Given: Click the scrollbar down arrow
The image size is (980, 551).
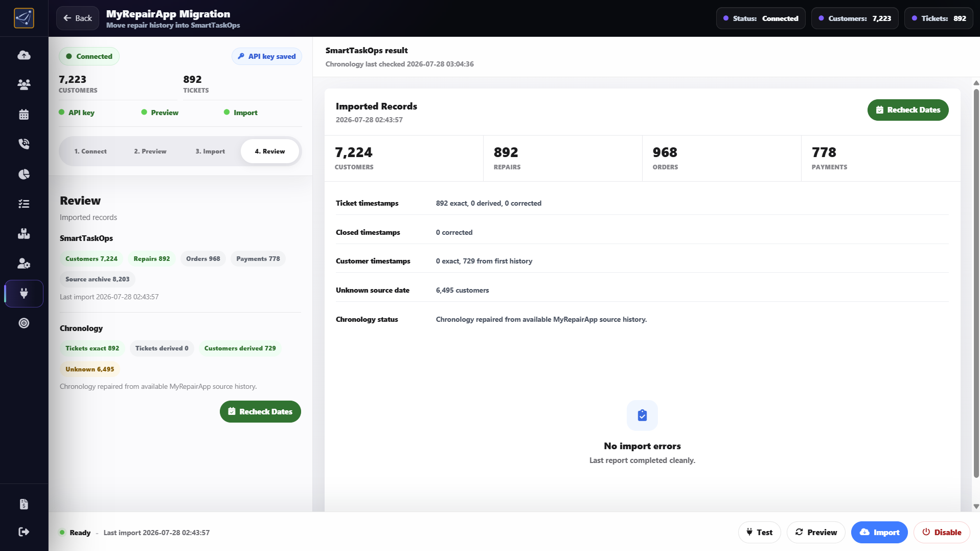Looking at the screenshot, I should 976,506.
